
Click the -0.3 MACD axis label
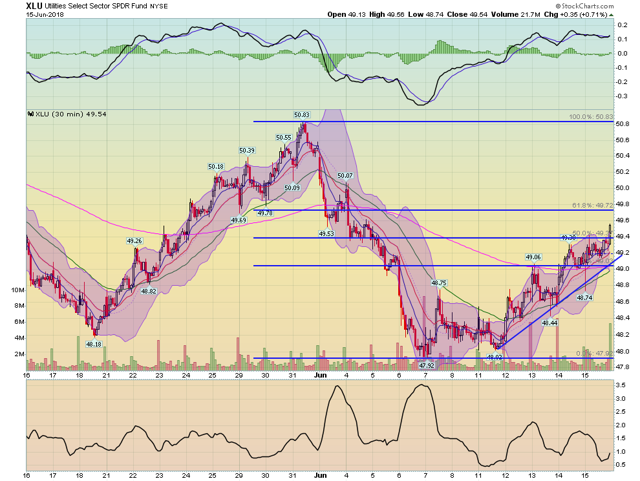point(622,96)
